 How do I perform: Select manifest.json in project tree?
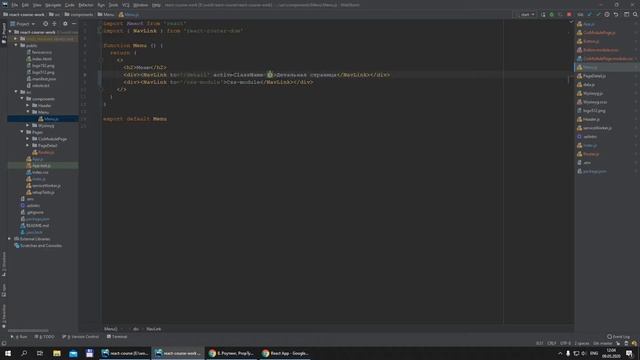(x=41, y=79)
